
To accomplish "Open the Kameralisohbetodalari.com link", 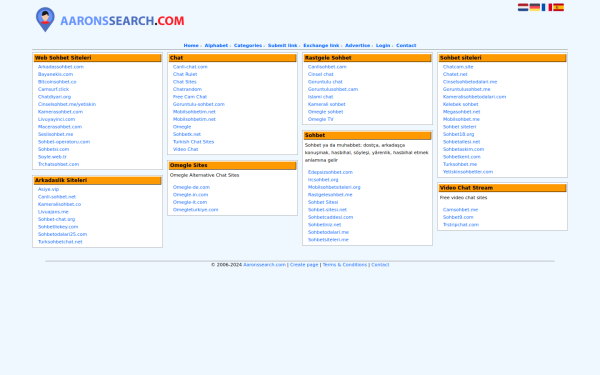I will [x=474, y=97].
